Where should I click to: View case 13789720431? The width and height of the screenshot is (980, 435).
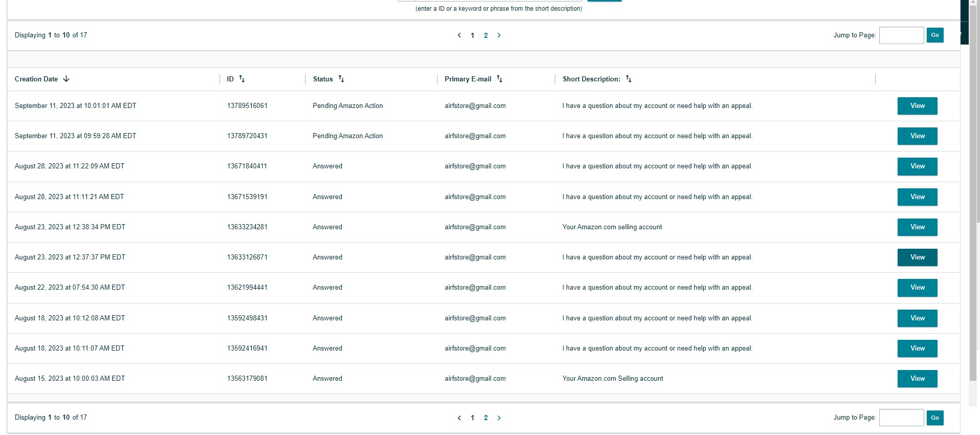917,136
